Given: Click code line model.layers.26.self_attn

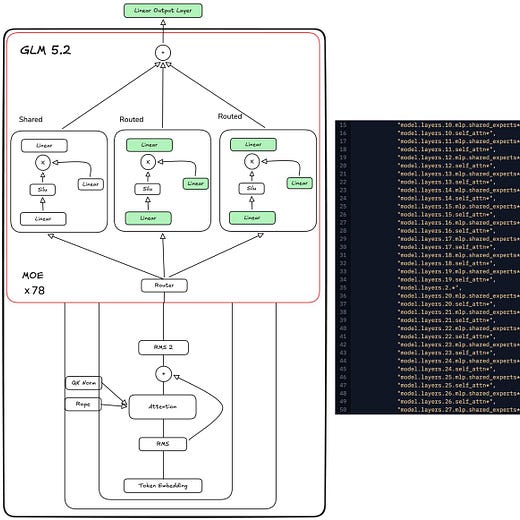Looking at the screenshot, I should pyautogui.click(x=446, y=402).
